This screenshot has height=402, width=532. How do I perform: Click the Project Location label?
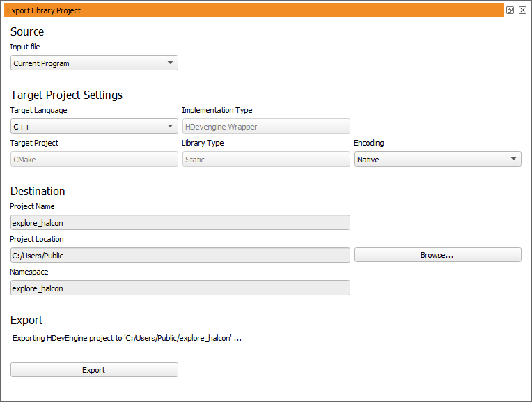coord(37,240)
